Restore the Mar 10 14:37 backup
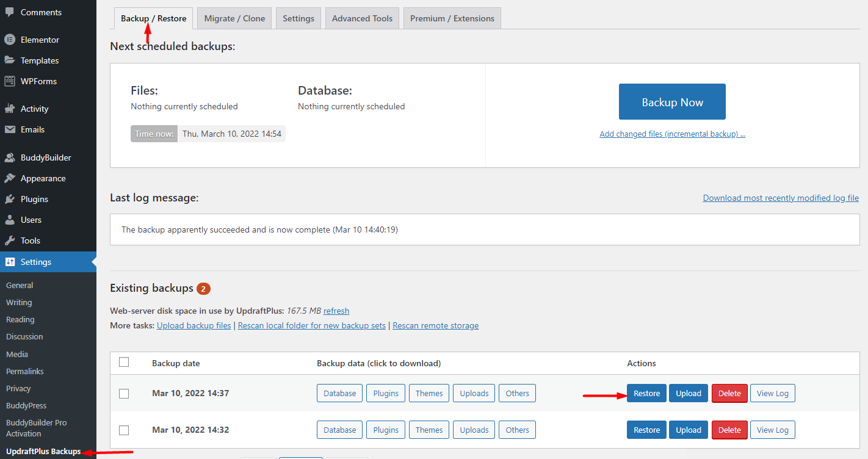The width and height of the screenshot is (868, 459). pyautogui.click(x=646, y=393)
